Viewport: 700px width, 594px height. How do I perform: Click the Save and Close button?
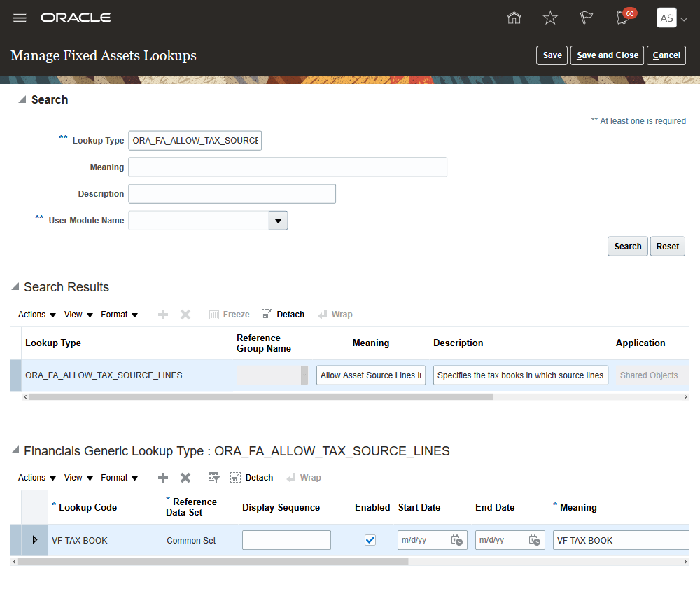(x=608, y=55)
